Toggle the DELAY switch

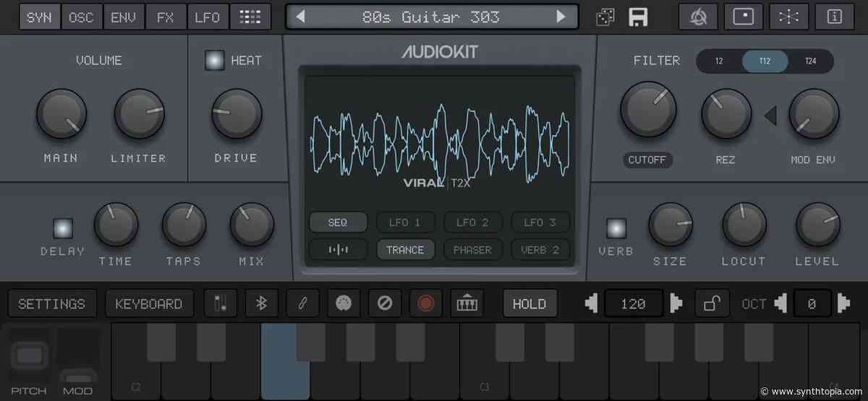63,228
